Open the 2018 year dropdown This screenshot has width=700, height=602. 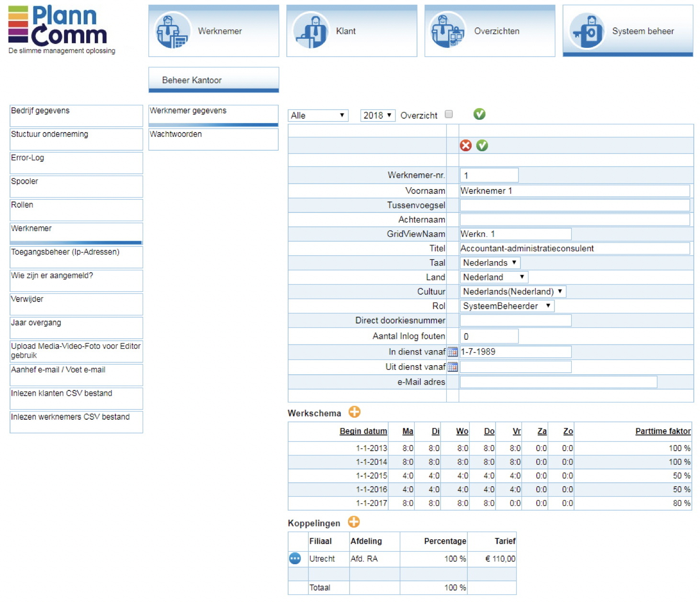[x=377, y=115]
